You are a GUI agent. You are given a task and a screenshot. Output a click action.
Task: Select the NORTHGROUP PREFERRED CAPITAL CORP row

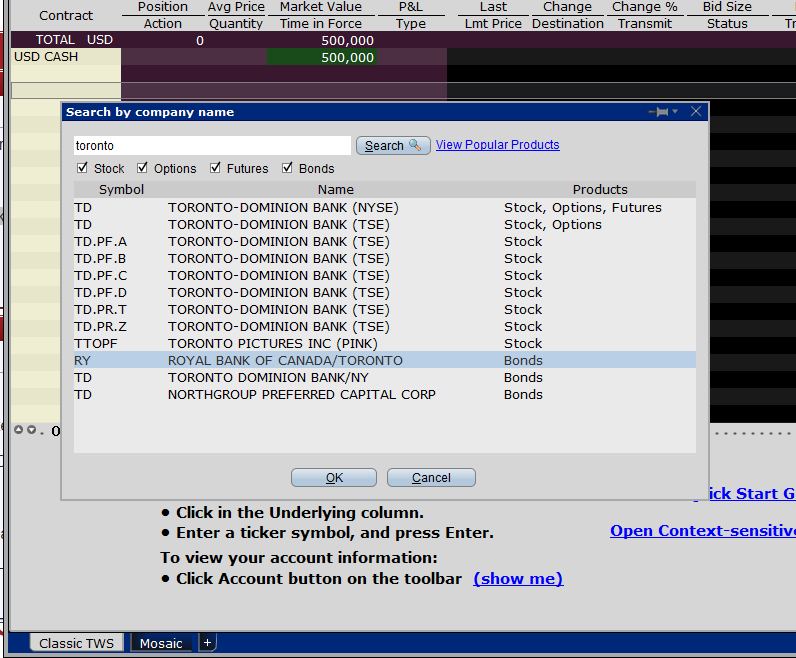click(385, 394)
